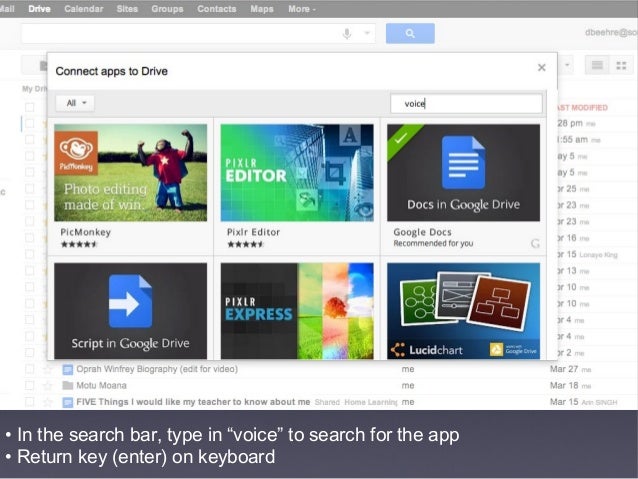Open Groups in the top navigation bar

click(x=167, y=9)
